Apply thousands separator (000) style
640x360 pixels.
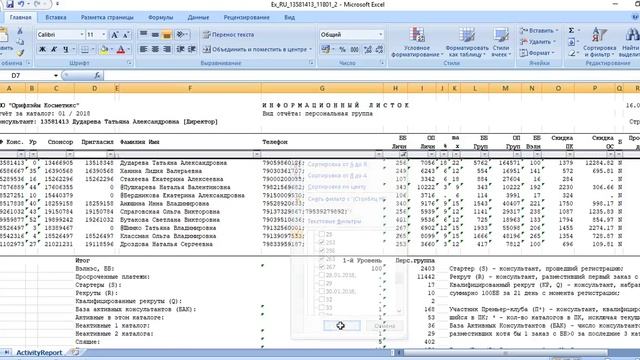click(x=354, y=49)
